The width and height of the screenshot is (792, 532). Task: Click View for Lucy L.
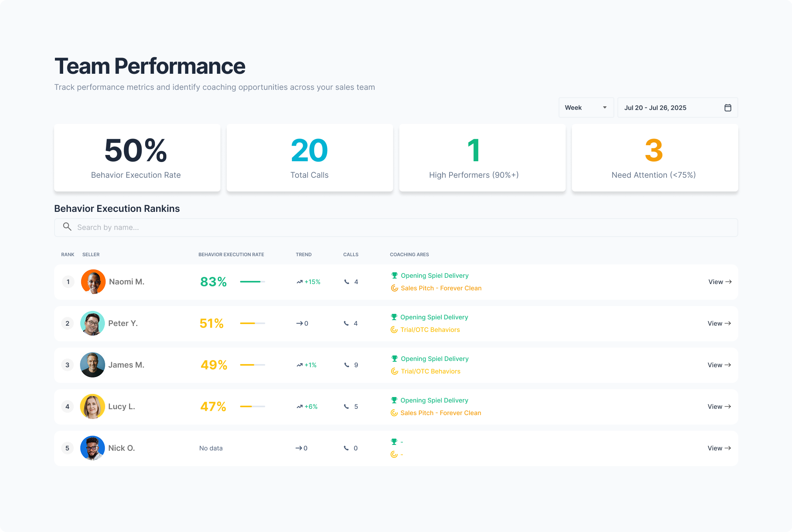(x=719, y=406)
